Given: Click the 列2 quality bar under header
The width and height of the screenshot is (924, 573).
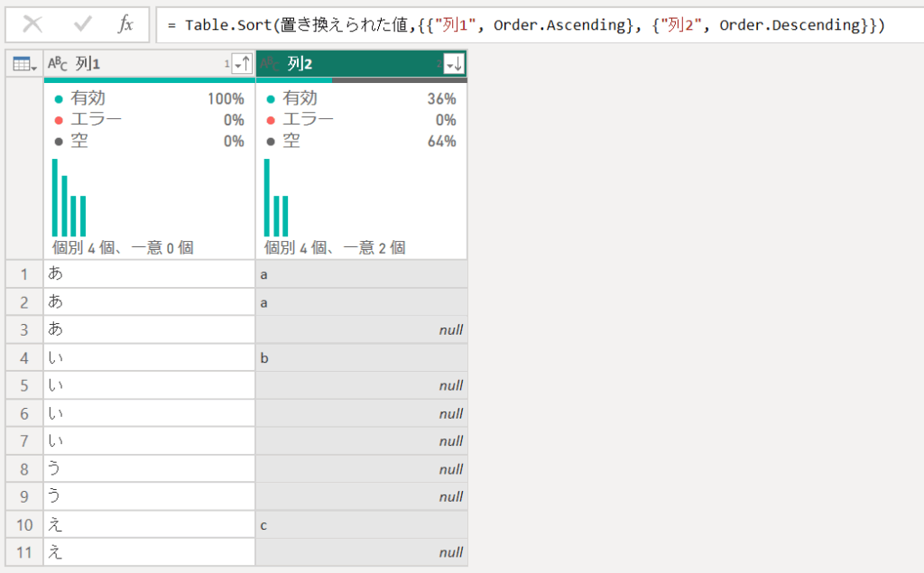Looking at the screenshot, I should [362, 80].
